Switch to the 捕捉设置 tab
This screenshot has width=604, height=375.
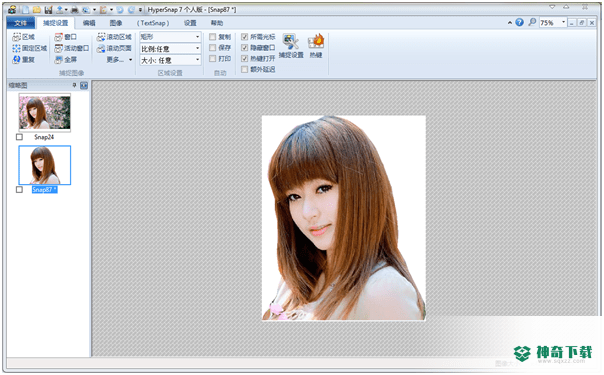[55, 23]
